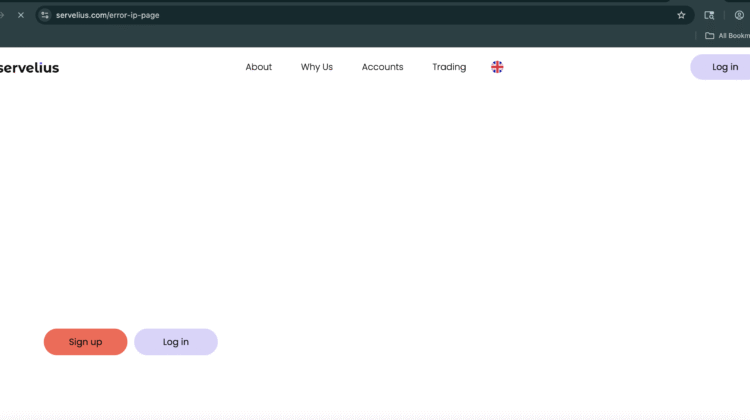750x420 pixels.
Task: Click the servelius.com/error-ip-page URL text
Action: pos(108,15)
